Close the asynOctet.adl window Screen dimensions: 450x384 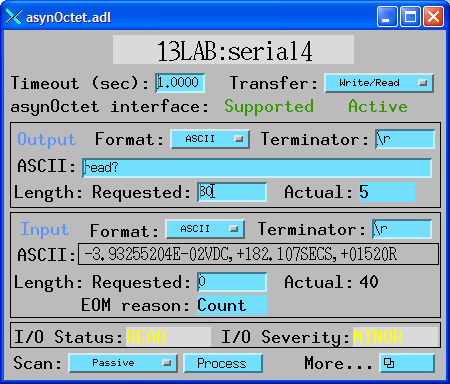pyautogui.click(x=433, y=16)
